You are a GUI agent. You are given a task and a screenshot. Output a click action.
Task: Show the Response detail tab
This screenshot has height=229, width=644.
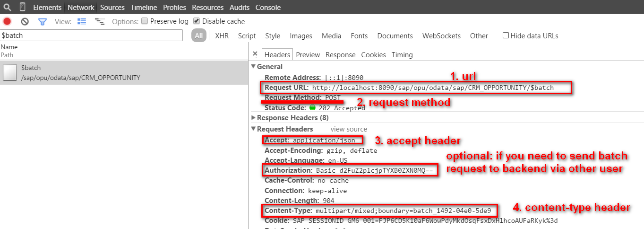(340, 55)
